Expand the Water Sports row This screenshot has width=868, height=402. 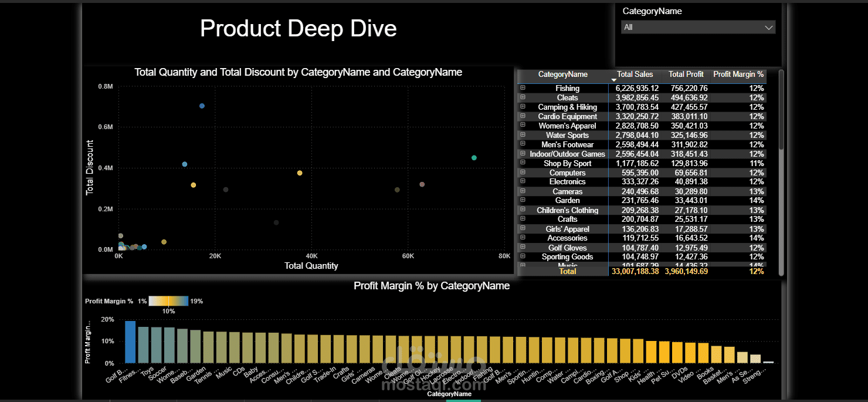point(523,135)
